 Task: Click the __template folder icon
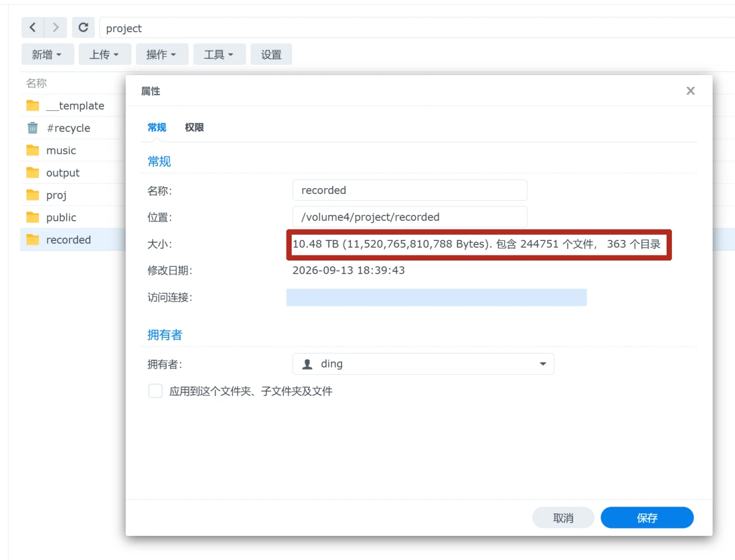click(33, 106)
